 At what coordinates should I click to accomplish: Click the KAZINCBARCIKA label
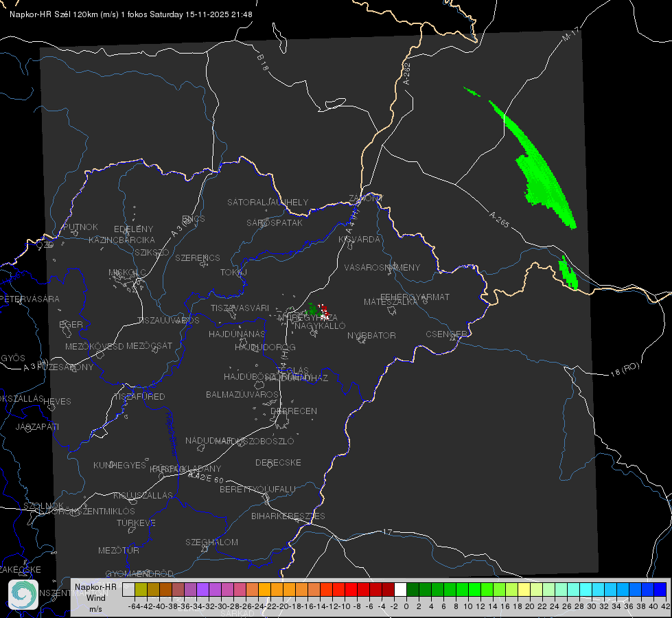click(121, 240)
